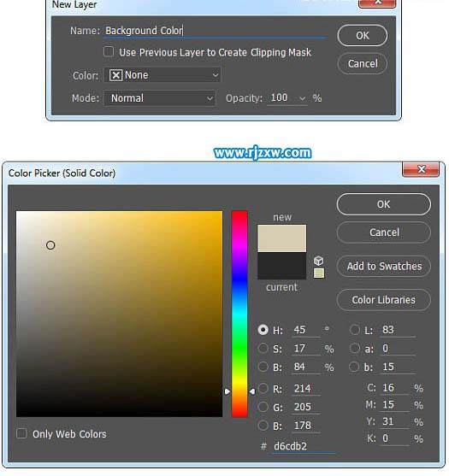The height and width of the screenshot is (476, 449).
Task: Close the Color Picker dialog
Action: (421, 169)
